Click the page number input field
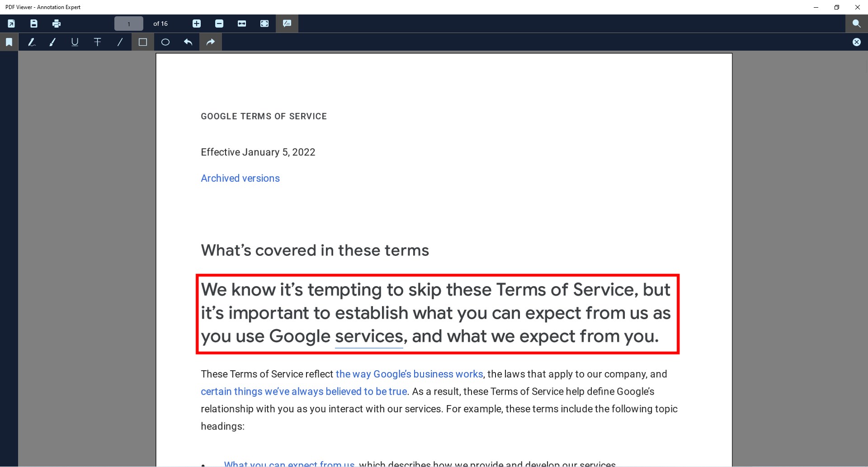The width and height of the screenshot is (868, 467). tap(129, 24)
